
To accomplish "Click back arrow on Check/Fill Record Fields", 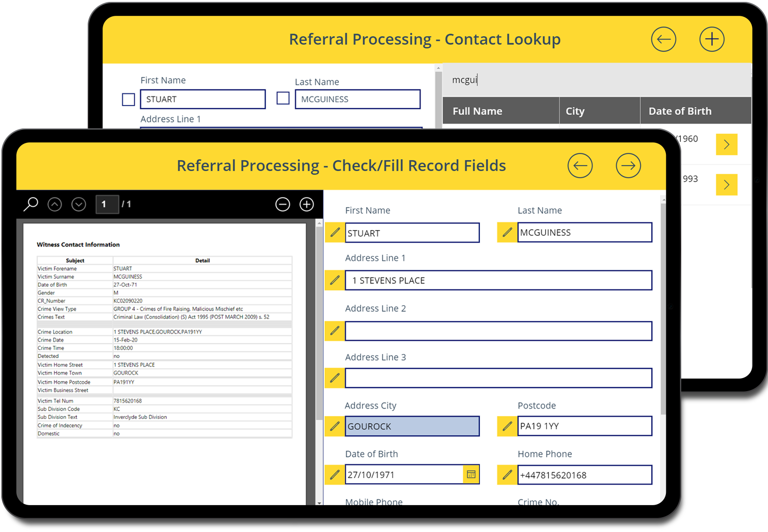I will 580,166.
